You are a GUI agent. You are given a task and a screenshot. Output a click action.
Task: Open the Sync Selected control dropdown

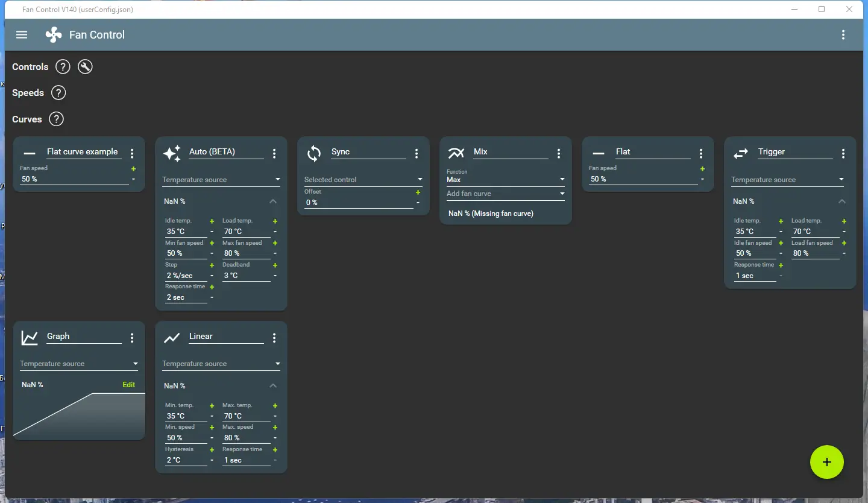[363, 179]
